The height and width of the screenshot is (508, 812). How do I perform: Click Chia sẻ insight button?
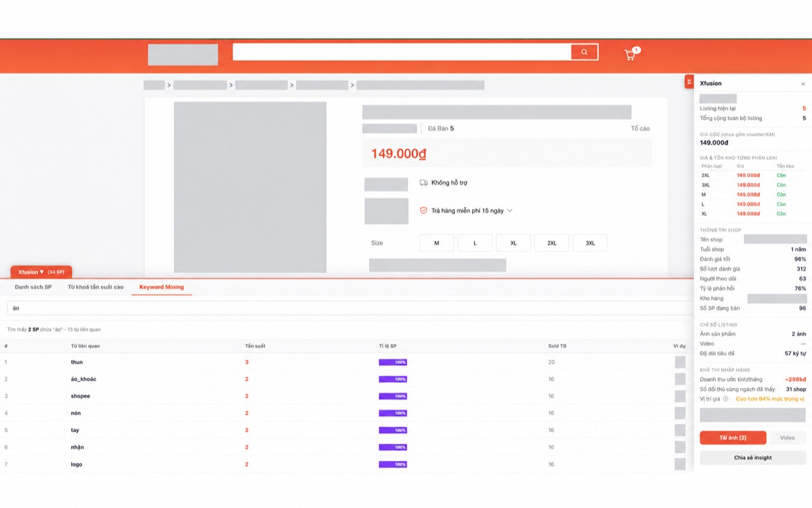tap(753, 457)
